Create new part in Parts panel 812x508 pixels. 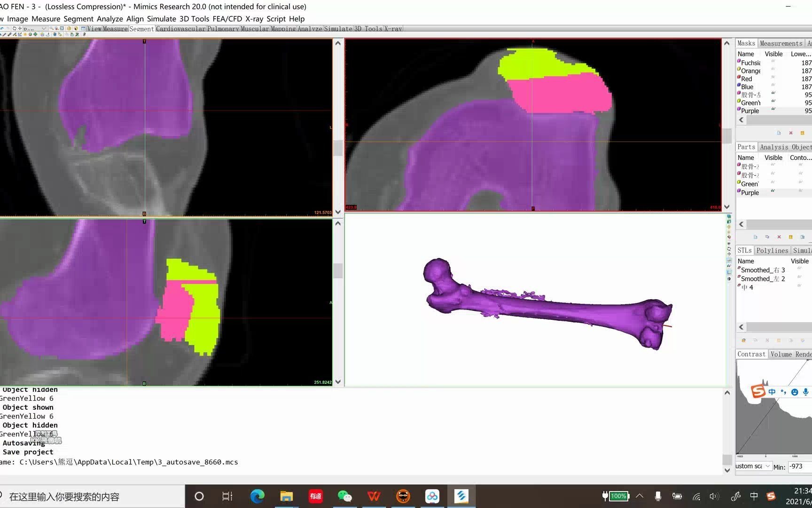coord(755,237)
